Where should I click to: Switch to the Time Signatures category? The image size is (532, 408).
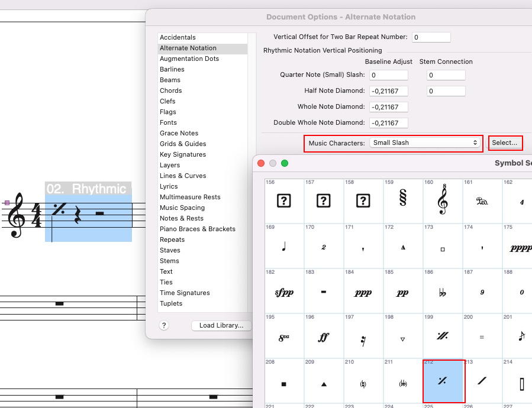pos(185,293)
